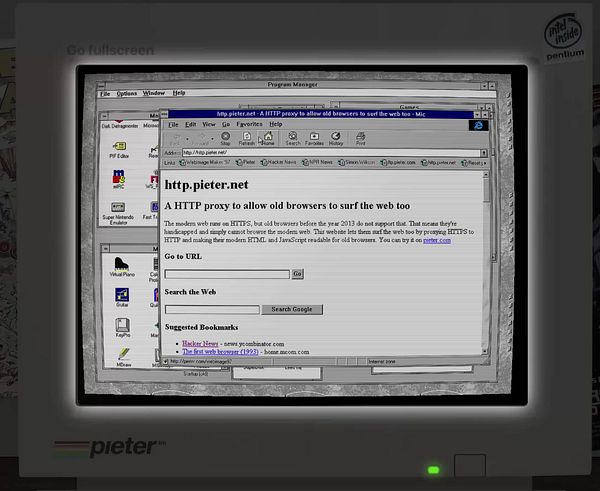Open the Hacker News suggested bookmark link

click(x=200, y=344)
